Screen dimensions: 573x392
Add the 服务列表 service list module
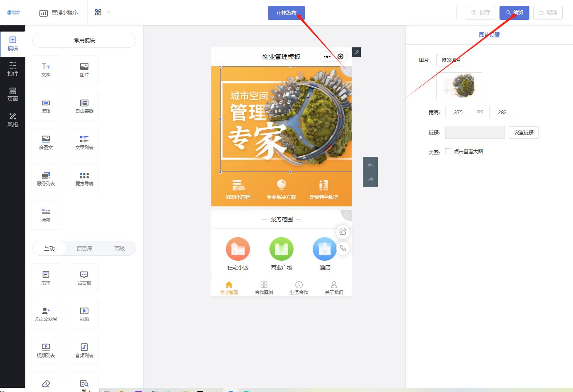pos(46,179)
